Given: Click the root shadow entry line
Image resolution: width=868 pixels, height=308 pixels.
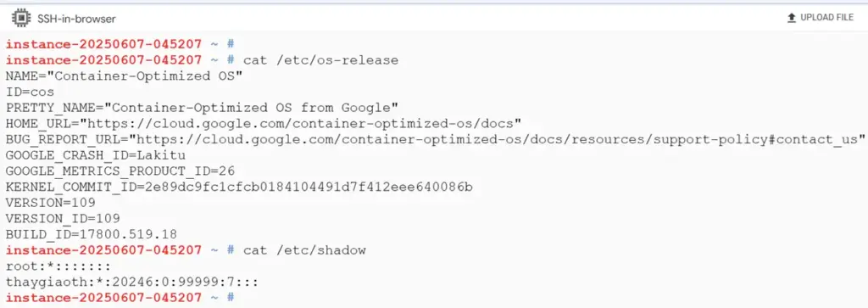Looking at the screenshot, I should (x=58, y=266).
